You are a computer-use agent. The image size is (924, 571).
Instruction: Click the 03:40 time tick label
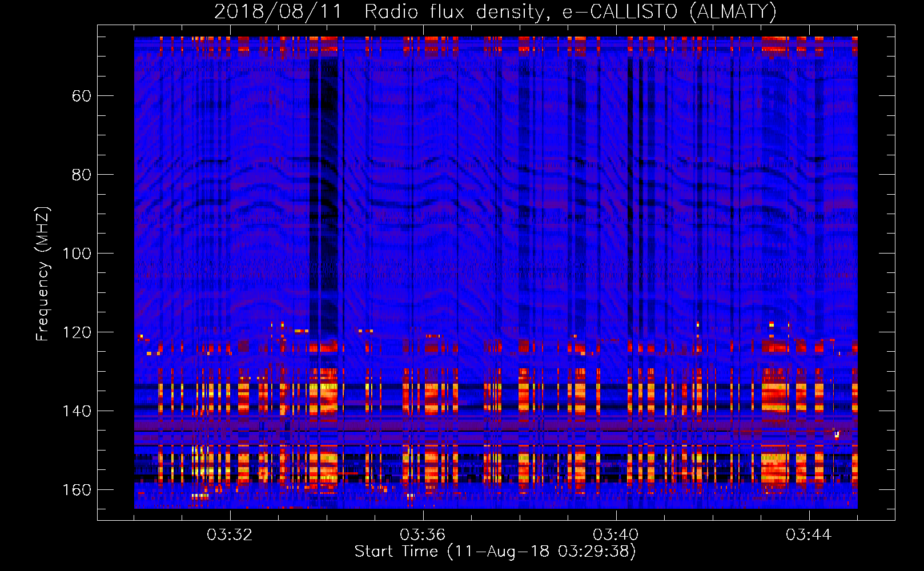616,535
